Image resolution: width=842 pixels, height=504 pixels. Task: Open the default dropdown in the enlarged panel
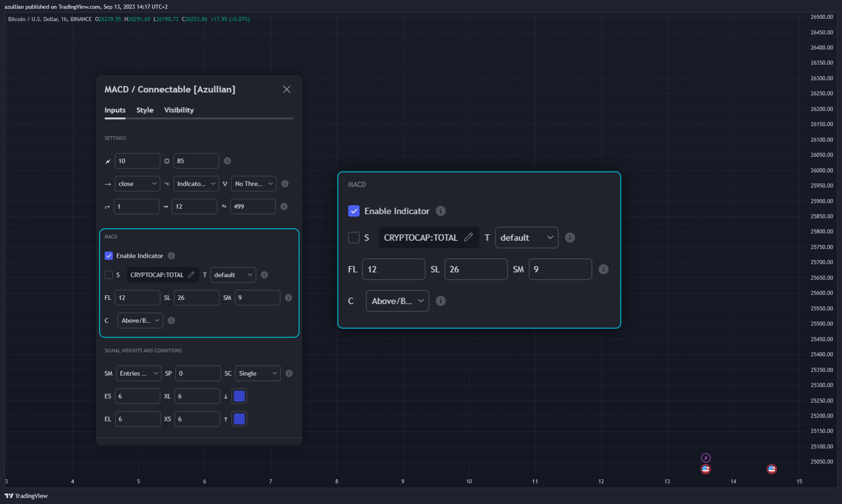tap(527, 238)
